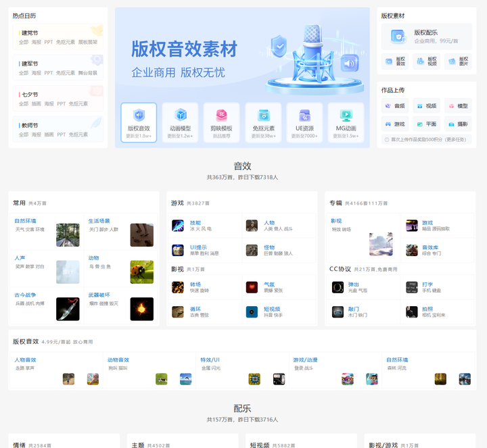The width and height of the screenshot is (487, 448).
Task: Upload 音频 work
Action: (x=395, y=106)
